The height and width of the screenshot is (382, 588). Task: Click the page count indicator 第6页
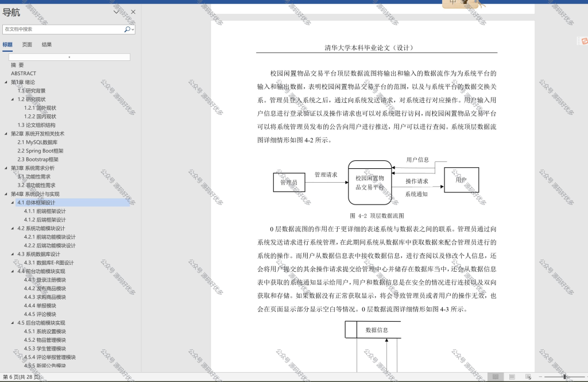coord(21,377)
